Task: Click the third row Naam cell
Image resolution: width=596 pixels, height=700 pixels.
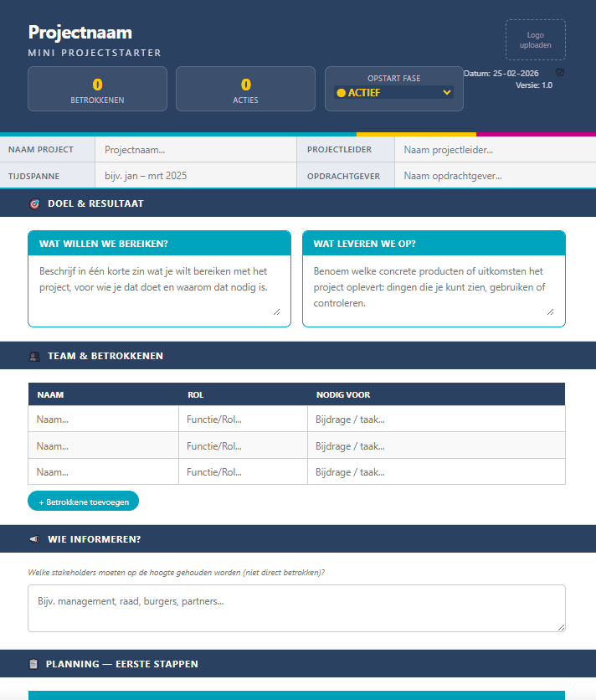Action: coord(103,472)
